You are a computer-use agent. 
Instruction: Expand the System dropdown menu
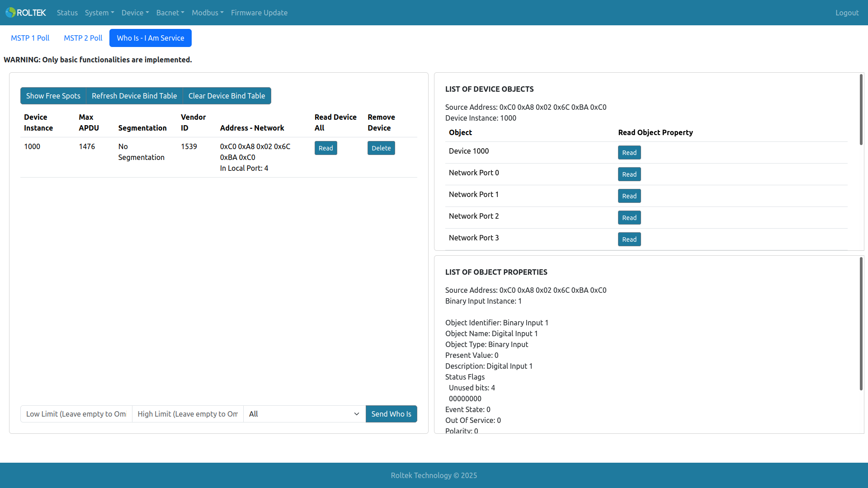(99, 13)
